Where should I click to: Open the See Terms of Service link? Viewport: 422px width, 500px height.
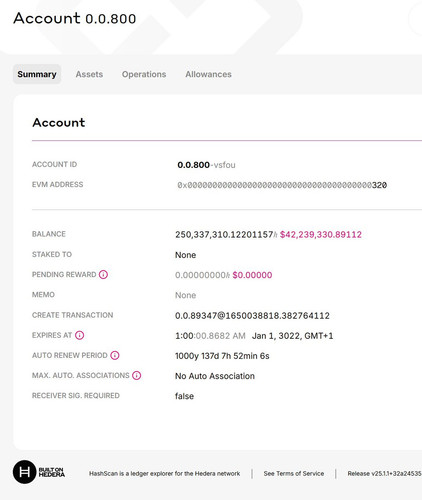[294, 473]
